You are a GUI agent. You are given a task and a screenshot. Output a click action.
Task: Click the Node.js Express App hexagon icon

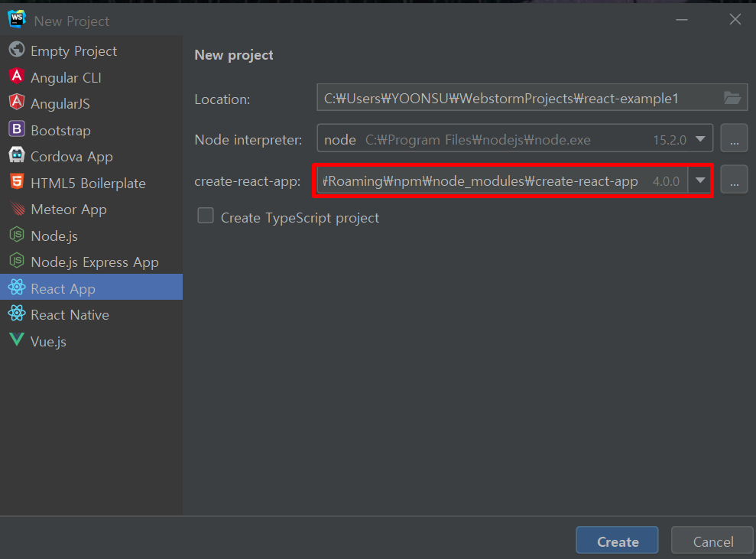click(17, 261)
